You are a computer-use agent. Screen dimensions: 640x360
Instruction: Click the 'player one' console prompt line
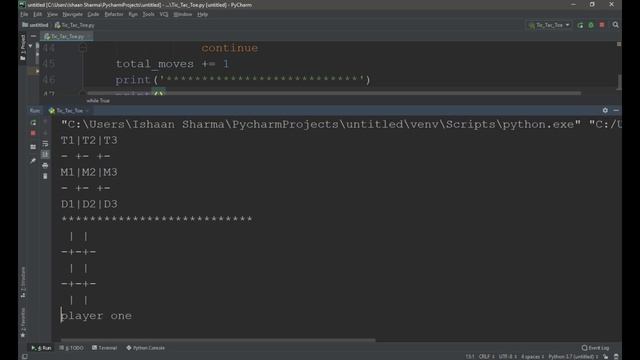pyautogui.click(x=96, y=316)
